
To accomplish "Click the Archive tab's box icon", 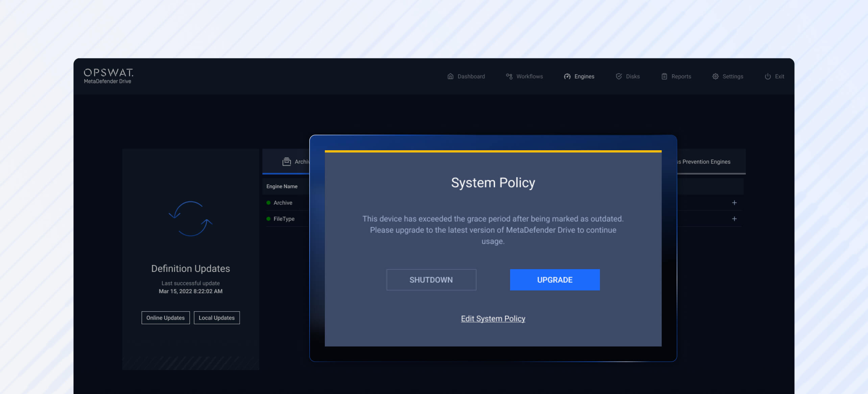I will coord(286,161).
